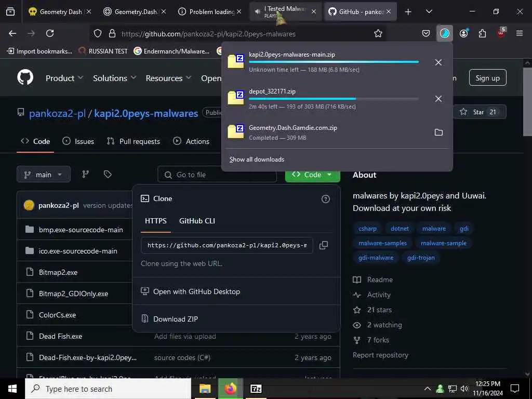Click the Windows Start button
Image resolution: width=532 pixels, height=399 pixels.
pos(12,389)
